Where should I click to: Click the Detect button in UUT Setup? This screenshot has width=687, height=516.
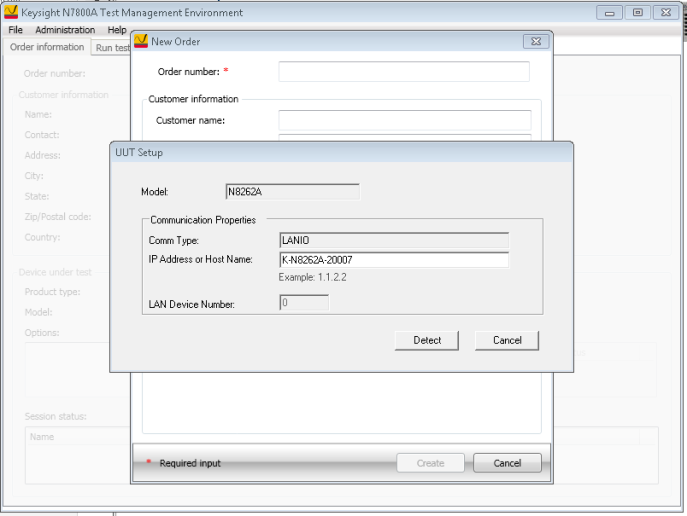pyautogui.click(x=427, y=340)
